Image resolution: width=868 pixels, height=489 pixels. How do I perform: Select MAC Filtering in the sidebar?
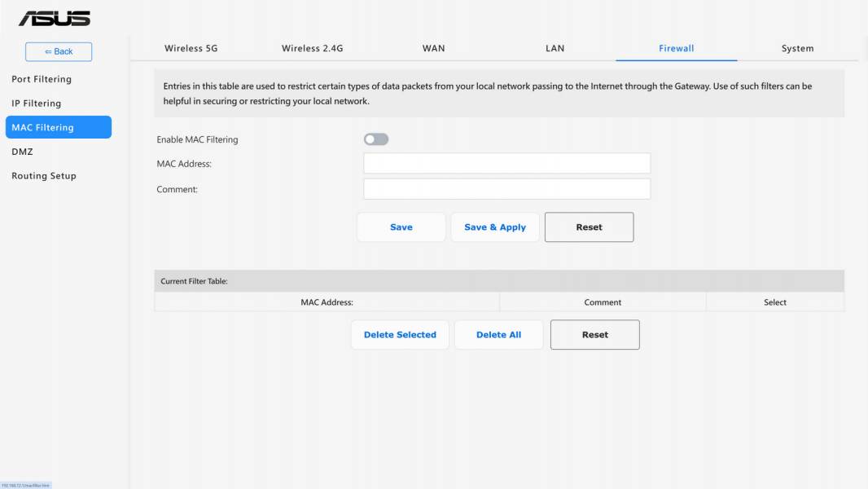[59, 127]
